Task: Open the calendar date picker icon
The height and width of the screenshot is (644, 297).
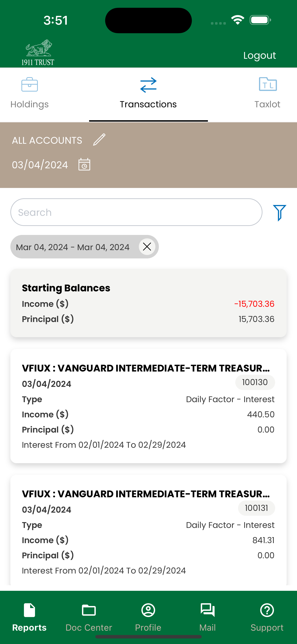Action: (x=84, y=164)
